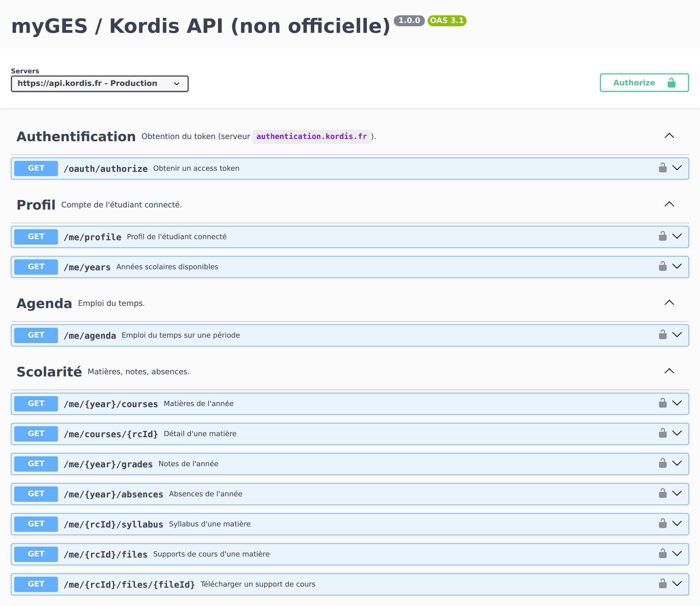The width and height of the screenshot is (700, 606).
Task: Click lock icon on /me/{rcId}/syllabus row
Action: coord(663,523)
